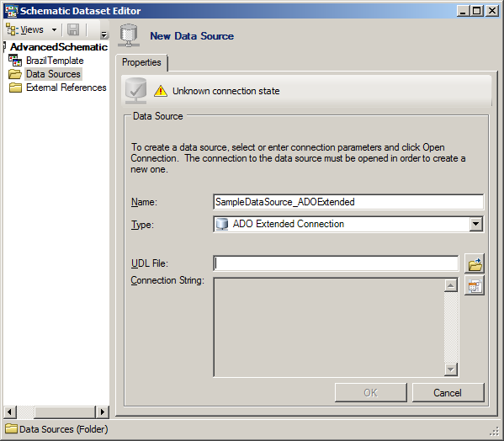The image size is (504, 441).
Task: Select the AdvancedSchematic root node
Action: tap(59, 47)
